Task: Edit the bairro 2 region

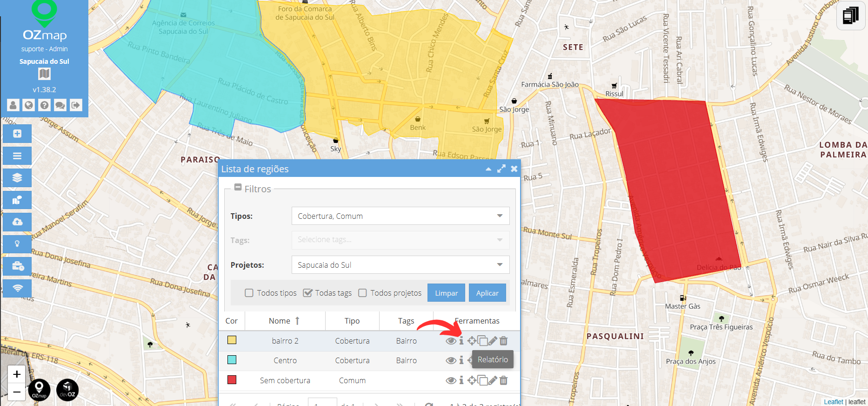Action: (493, 341)
